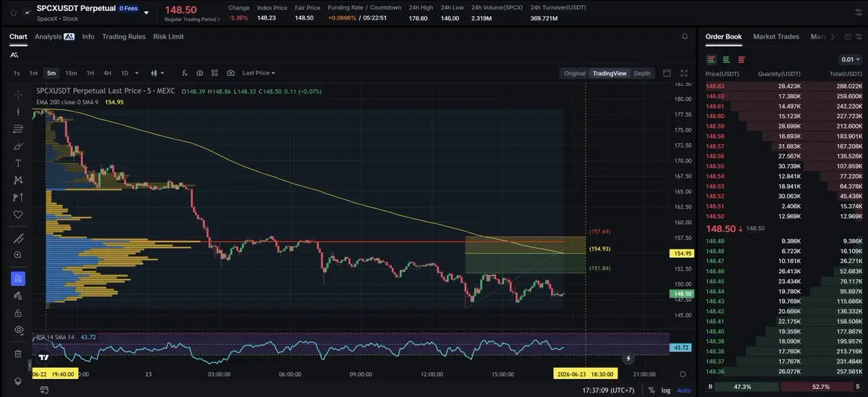Enter fullscreen chart mode
The height and width of the screenshot is (397, 868).
coord(684,73)
